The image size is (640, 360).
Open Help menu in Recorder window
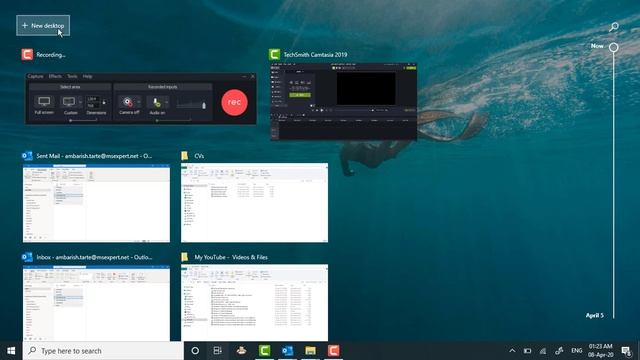tap(87, 76)
